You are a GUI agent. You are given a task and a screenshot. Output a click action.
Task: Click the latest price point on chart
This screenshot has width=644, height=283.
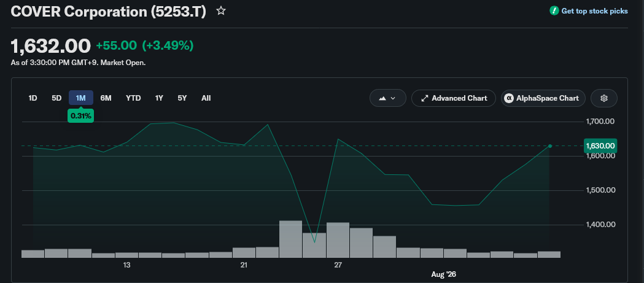(x=550, y=146)
